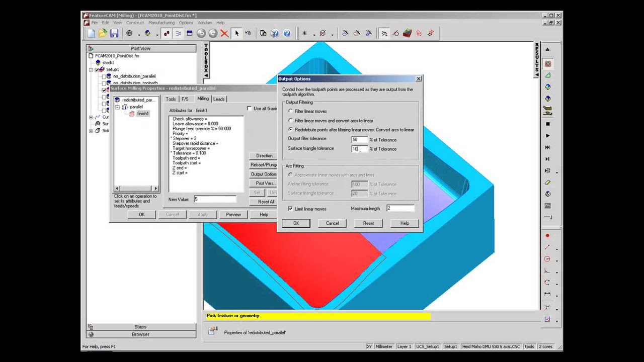Open the Construct menu

(x=135, y=23)
